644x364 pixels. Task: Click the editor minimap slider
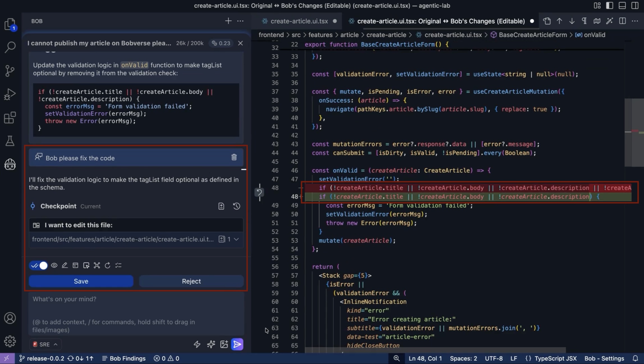(634, 132)
